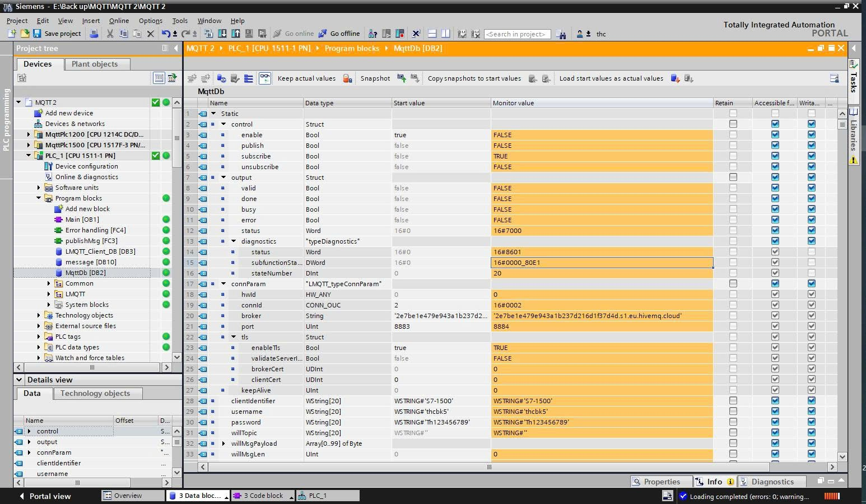Click the Print icon in main toolbar
The width and height of the screenshot is (866, 504).
point(94,34)
